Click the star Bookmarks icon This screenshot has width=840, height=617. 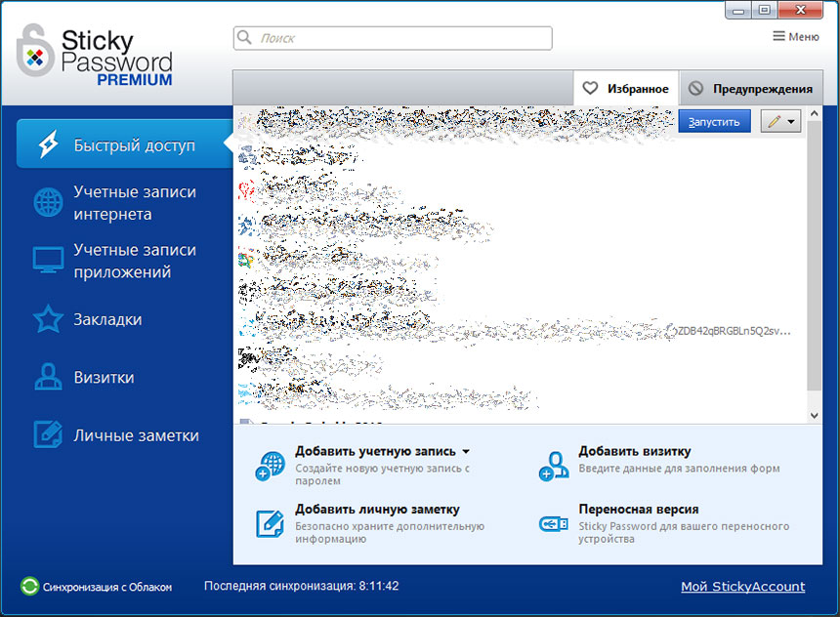pos(48,318)
